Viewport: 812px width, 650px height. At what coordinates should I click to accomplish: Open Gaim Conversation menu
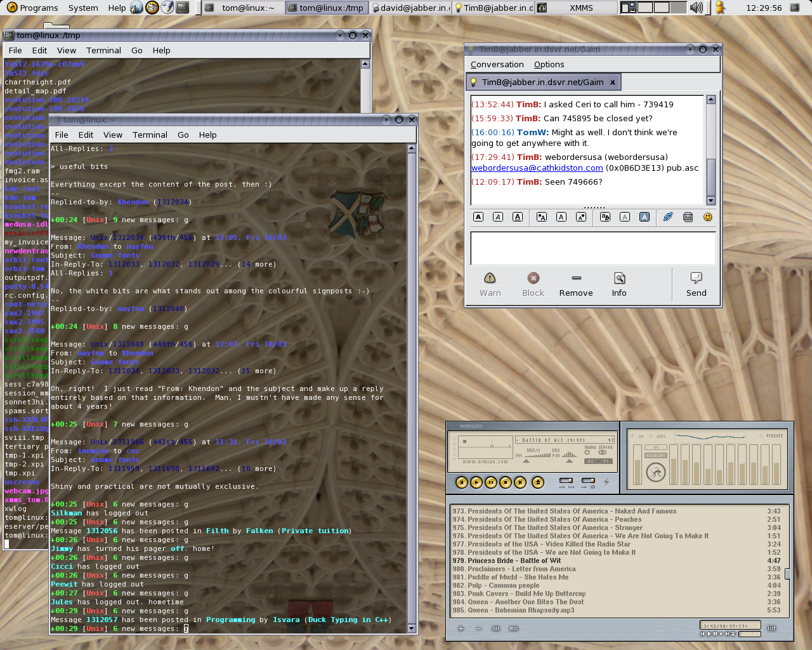pos(497,65)
